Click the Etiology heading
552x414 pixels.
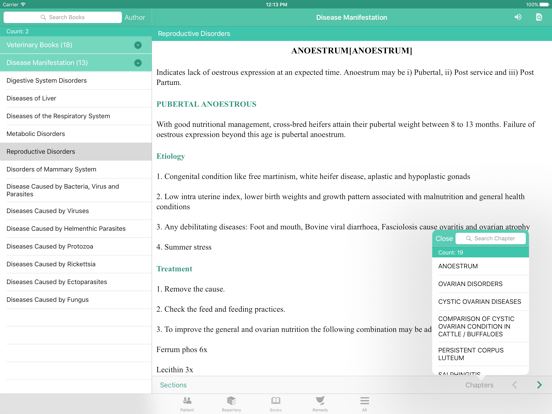pos(170,156)
